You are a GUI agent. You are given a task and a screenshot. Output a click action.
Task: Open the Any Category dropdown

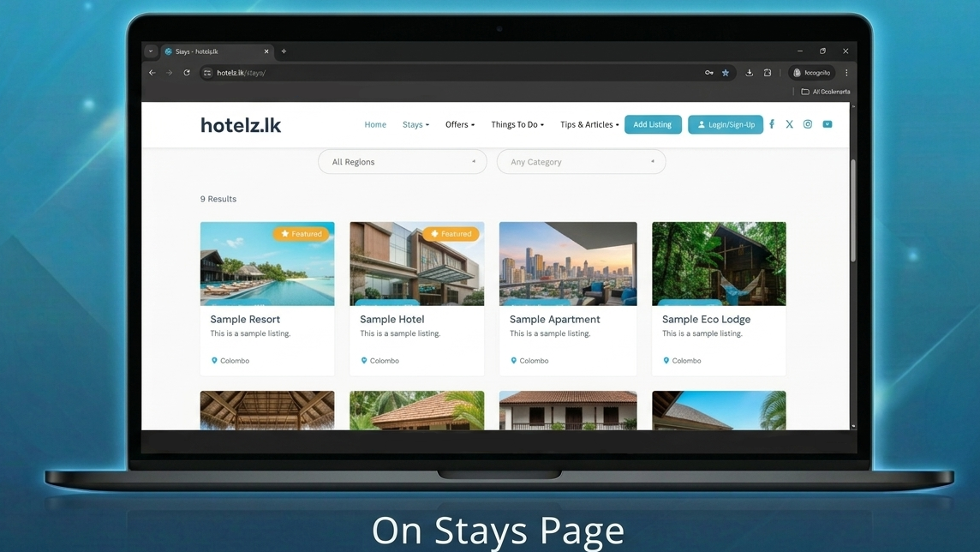point(581,162)
